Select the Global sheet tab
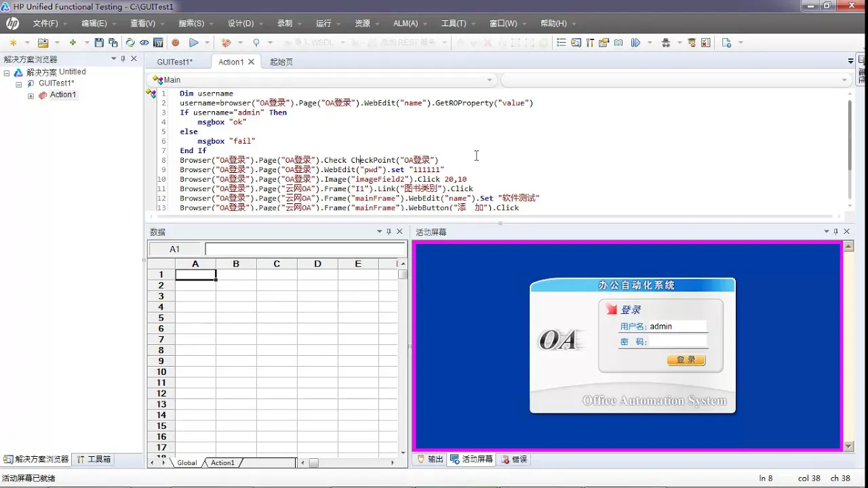Image resolution: width=868 pixels, height=488 pixels. (186, 463)
